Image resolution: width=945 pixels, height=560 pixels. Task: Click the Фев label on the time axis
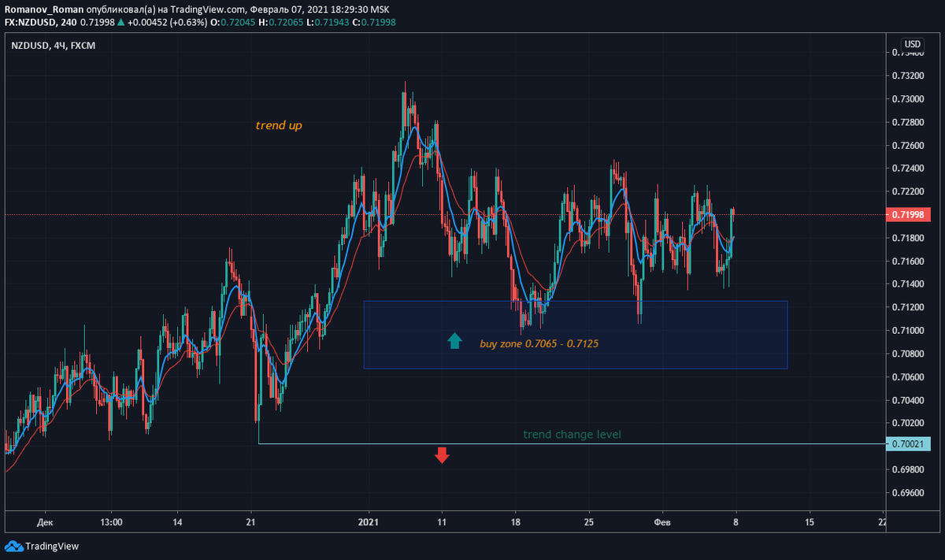(x=661, y=521)
